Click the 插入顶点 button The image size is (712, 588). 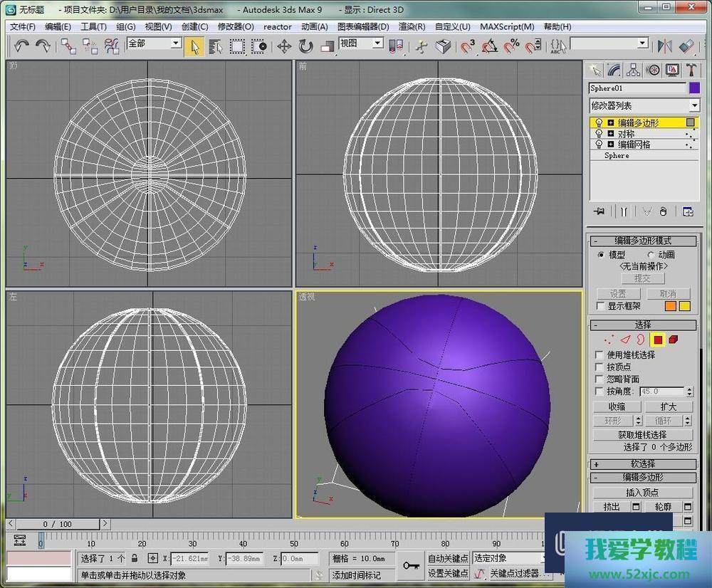tap(642, 493)
